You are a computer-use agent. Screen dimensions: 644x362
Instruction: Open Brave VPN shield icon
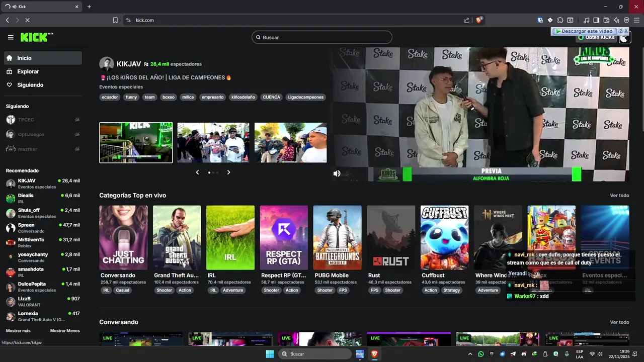(x=626, y=20)
